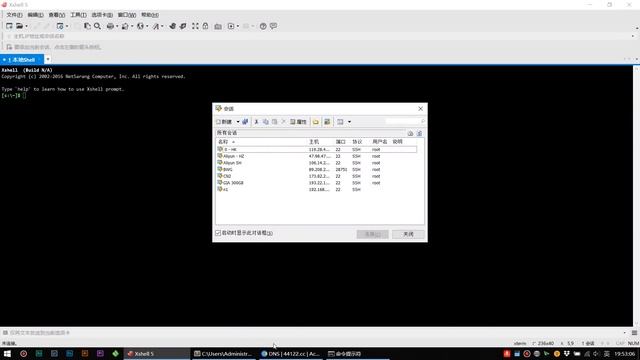The width and height of the screenshot is (640, 360).
Task: Open the 查看 (View) menu
Action: pos(57,15)
